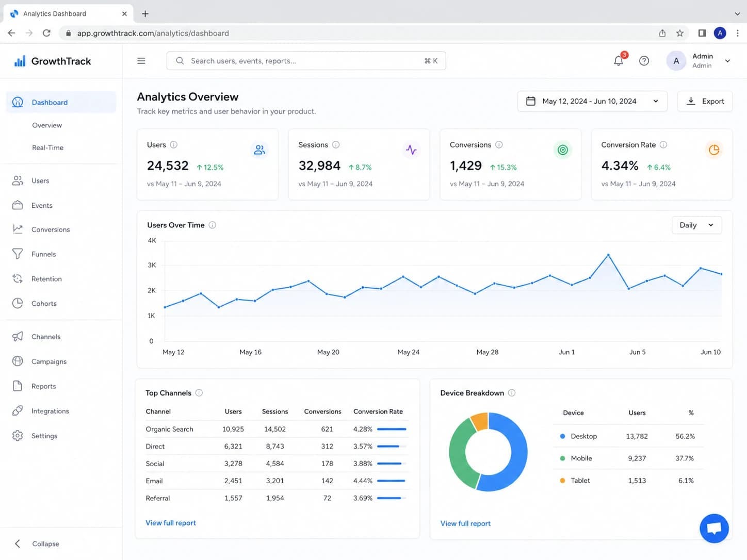Click the notification bell icon
747x560 pixels.
coord(619,61)
